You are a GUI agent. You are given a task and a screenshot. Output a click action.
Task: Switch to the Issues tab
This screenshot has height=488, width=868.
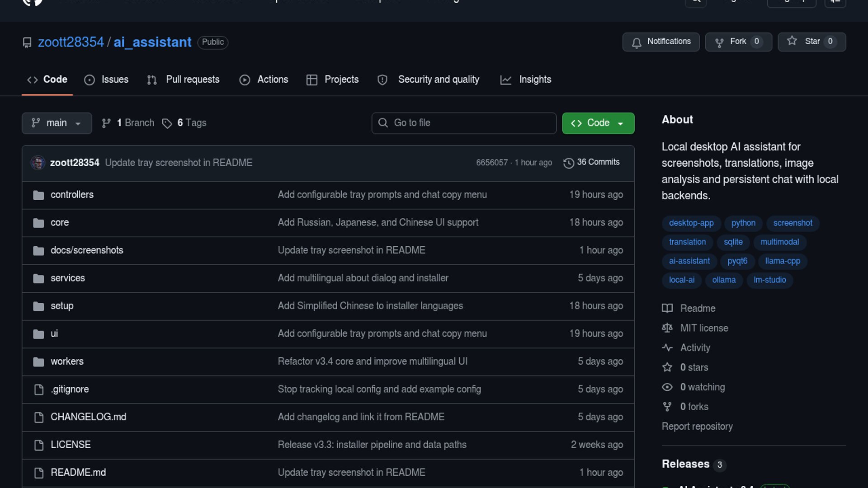[107, 80]
